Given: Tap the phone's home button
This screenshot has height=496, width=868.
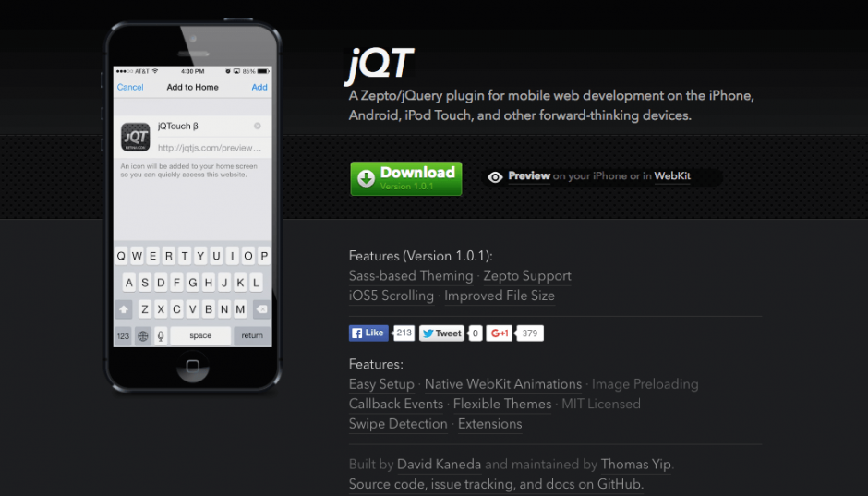Looking at the screenshot, I should point(193,366).
